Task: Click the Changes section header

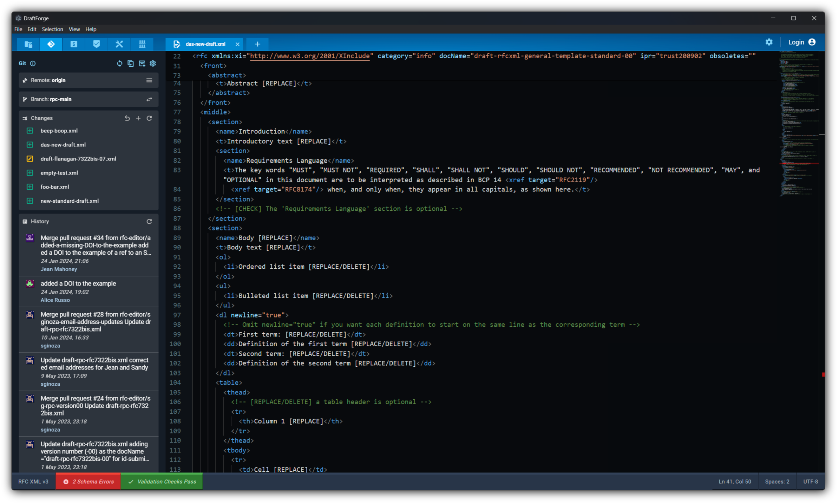Action: [x=42, y=118]
